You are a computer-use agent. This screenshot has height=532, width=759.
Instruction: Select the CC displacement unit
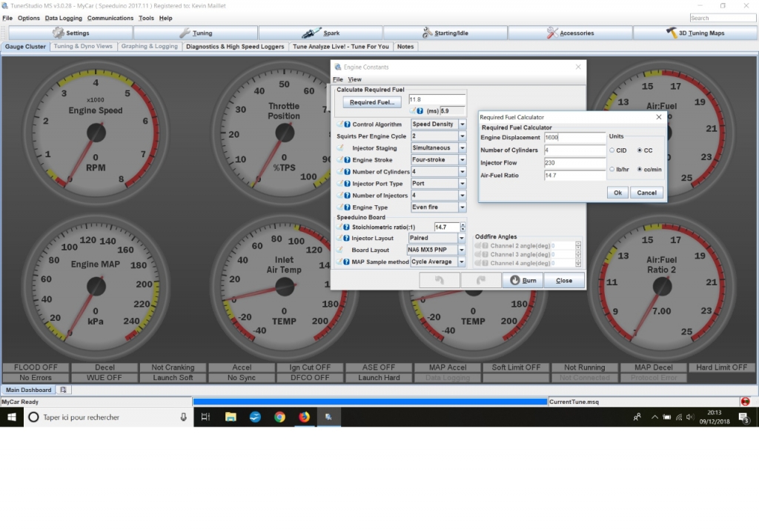coord(640,150)
